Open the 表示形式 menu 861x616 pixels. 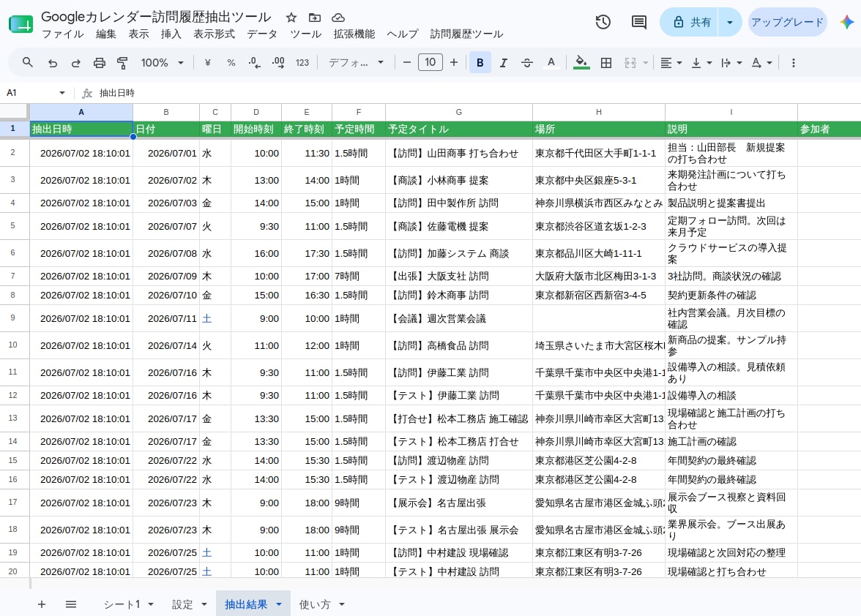pos(214,34)
